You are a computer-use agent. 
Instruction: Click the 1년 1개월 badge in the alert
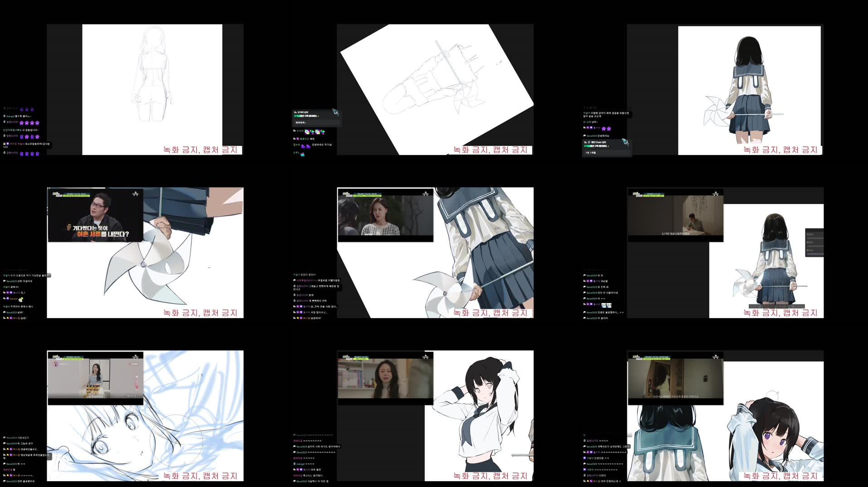(591, 153)
